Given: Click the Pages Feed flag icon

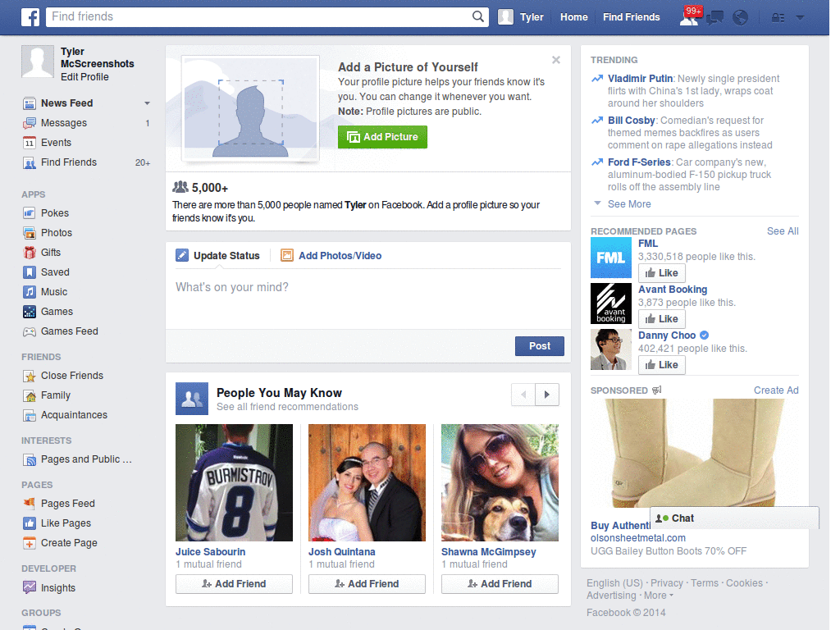Looking at the screenshot, I should click(30, 504).
